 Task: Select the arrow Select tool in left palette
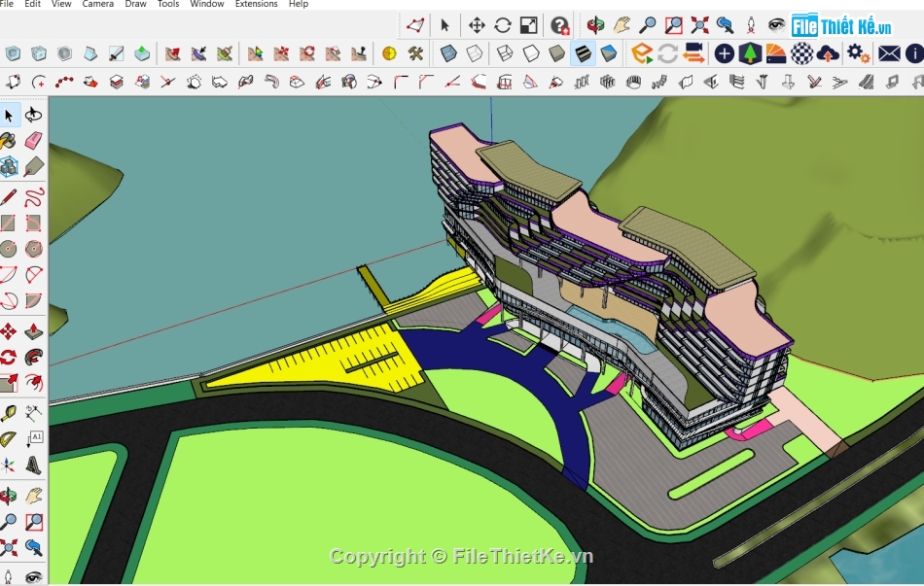point(8,116)
